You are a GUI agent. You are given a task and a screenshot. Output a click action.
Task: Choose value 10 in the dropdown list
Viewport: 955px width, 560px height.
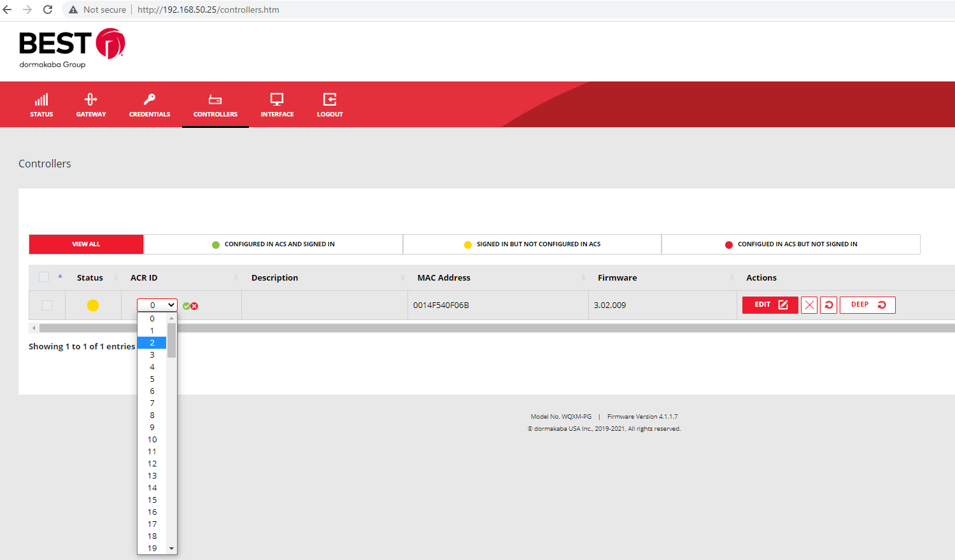click(152, 439)
